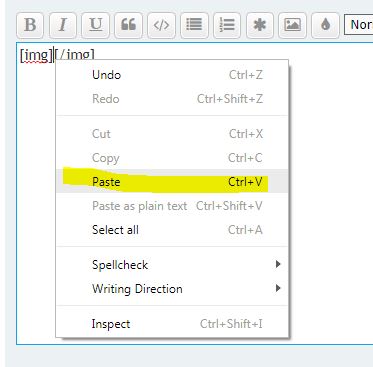Viewport: 373px width, 367px height.
Task: Open the font size dropdown
Action: pos(359,25)
